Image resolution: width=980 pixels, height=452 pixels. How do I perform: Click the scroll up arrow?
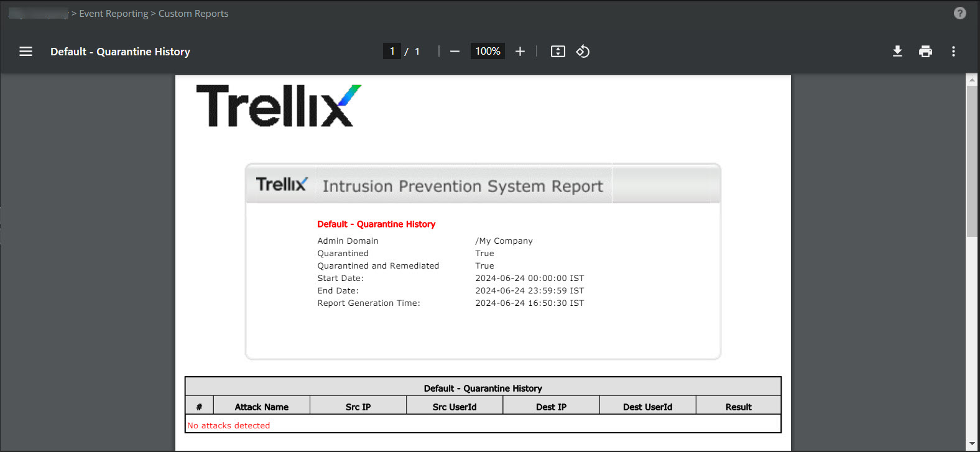(x=972, y=79)
